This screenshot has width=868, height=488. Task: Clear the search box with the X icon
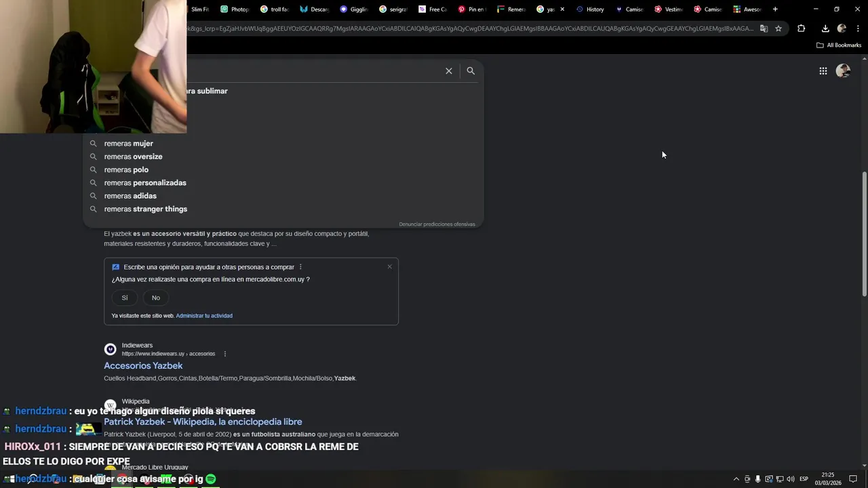click(x=448, y=71)
